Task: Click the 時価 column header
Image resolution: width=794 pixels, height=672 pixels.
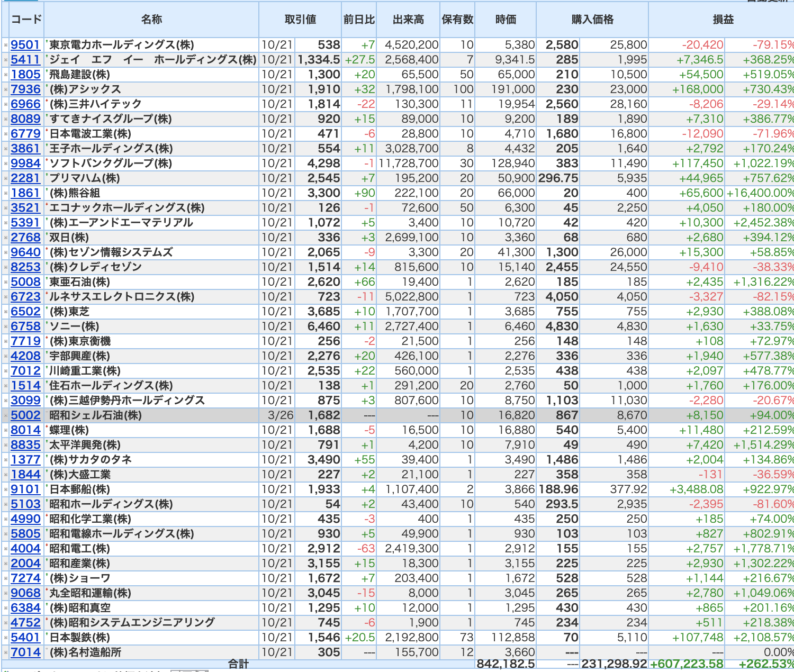Action: point(506,20)
